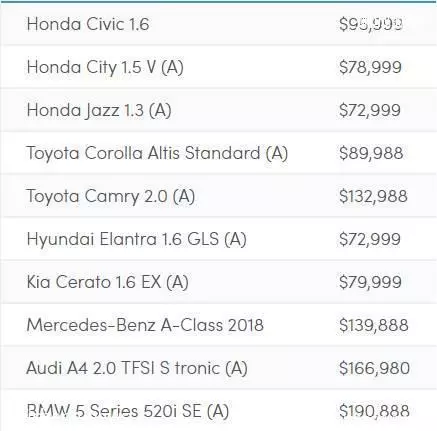This screenshot has width=437, height=431.
Task: Click the $72,999 price for Honda Jazz
Action: coord(370,110)
